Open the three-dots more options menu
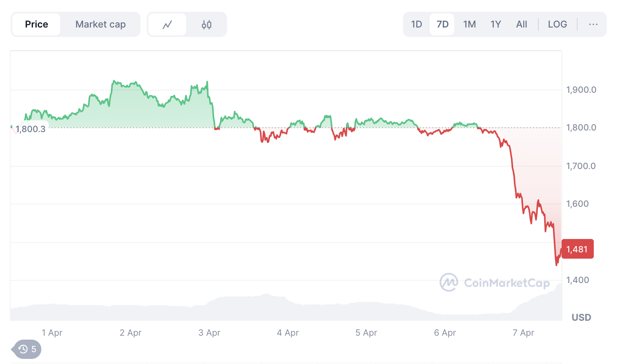 coord(593,24)
